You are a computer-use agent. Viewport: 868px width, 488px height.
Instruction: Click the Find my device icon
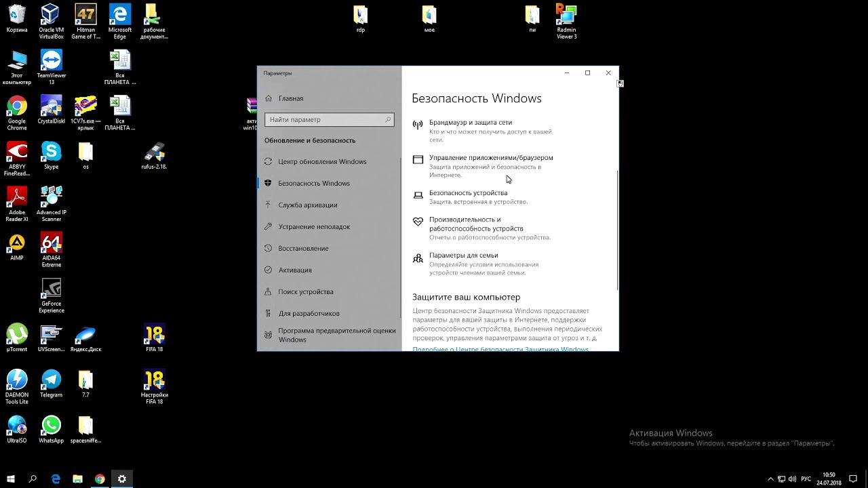tap(269, 291)
